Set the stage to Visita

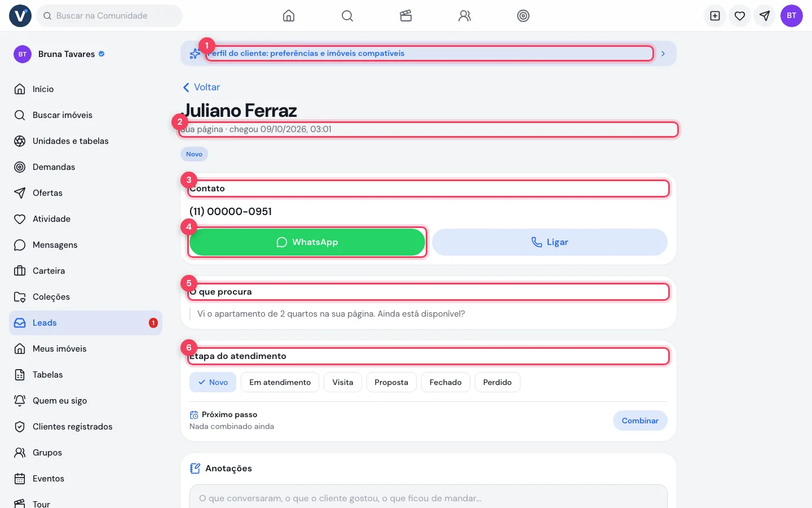tap(343, 382)
